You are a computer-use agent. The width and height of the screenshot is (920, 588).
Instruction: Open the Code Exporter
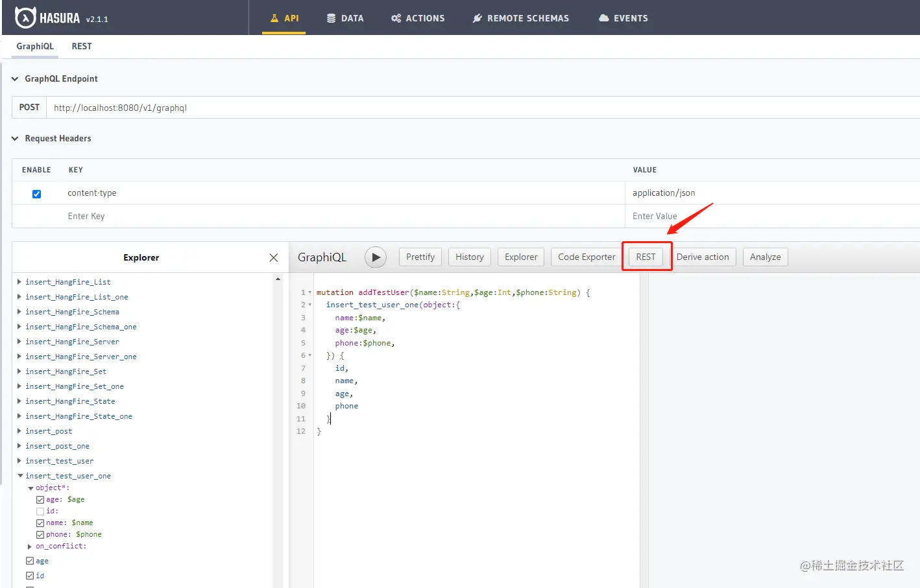pos(587,257)
